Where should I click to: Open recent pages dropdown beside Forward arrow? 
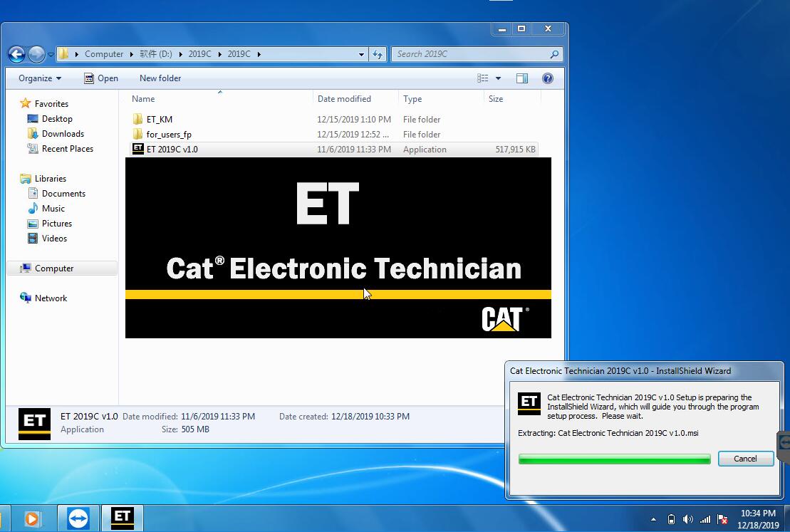(x=51, y=54)
